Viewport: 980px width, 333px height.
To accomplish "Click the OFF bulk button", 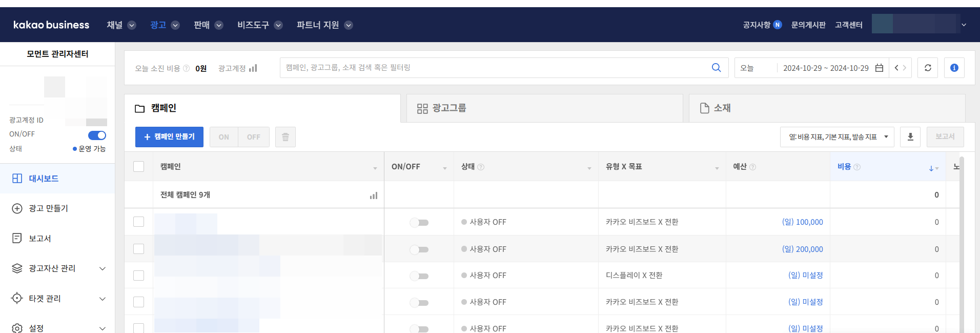I will pyautogui.click(x=254, y=137).
